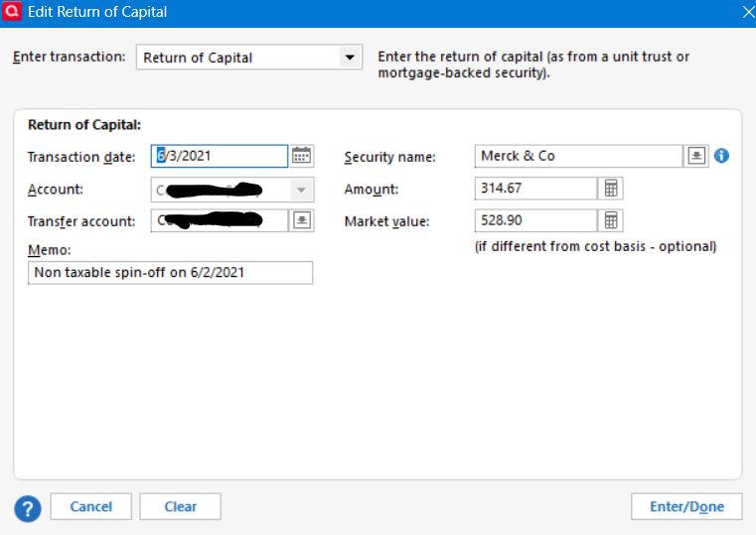Viewport: 756px width, 535px height.
Task: Click the 'Market value:' label
Action: coord(386,221)
